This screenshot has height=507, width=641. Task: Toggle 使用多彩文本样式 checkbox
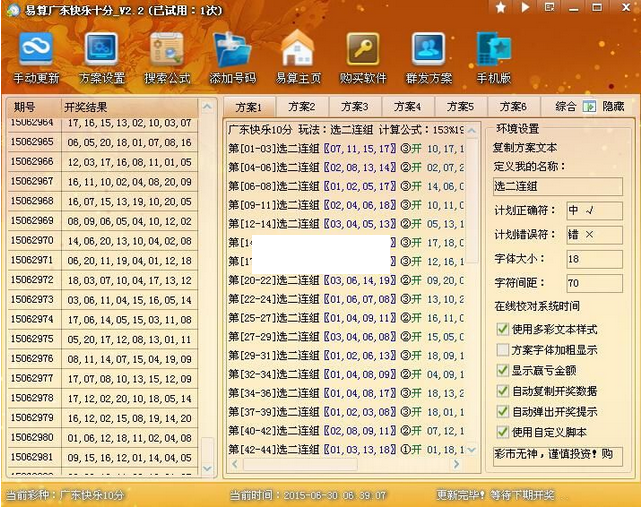click(x=502, y=329)
